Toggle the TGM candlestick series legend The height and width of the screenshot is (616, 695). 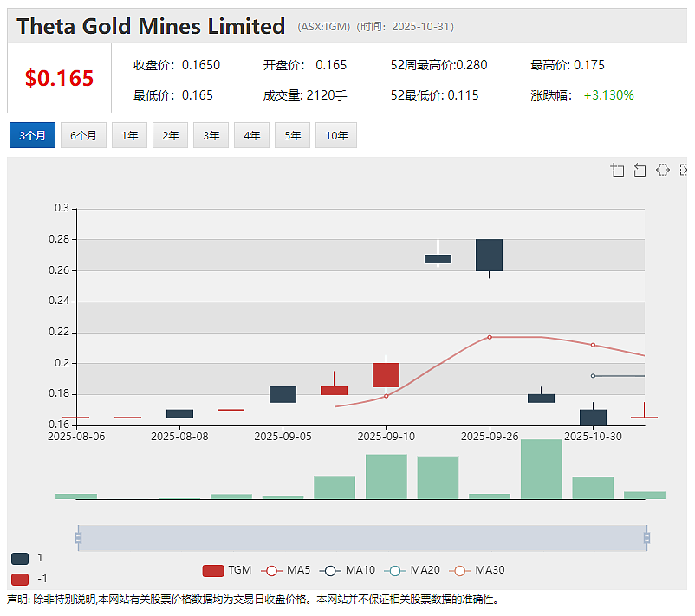point(226,570)
